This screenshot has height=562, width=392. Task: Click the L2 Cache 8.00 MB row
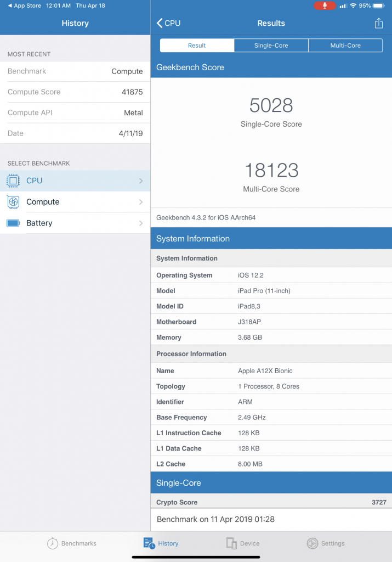coord(271,464)
